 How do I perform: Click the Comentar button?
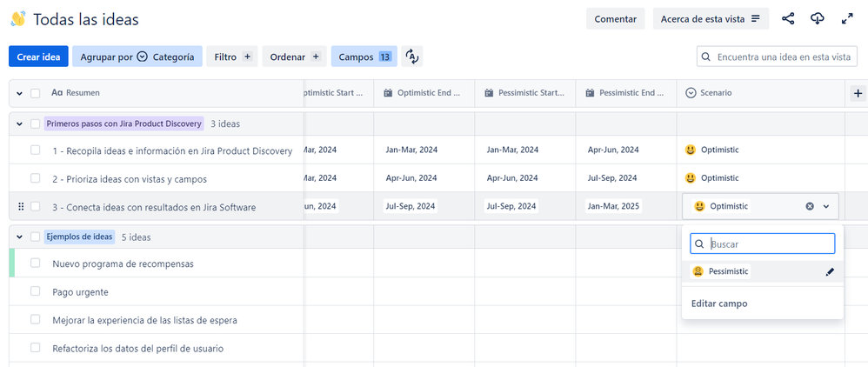tap(616, 19)
